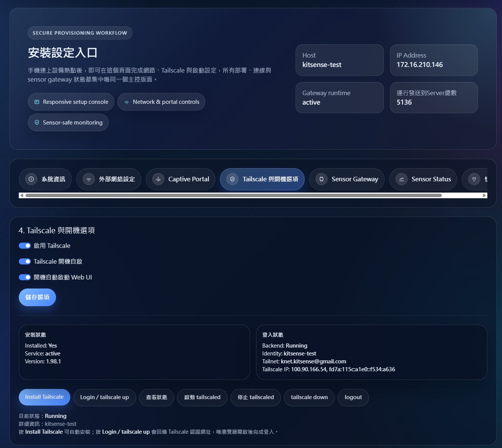502x448 pixels.
Task: Click the Sensor-safe monitoring shield icon
Action: click(x=37, y=123)
